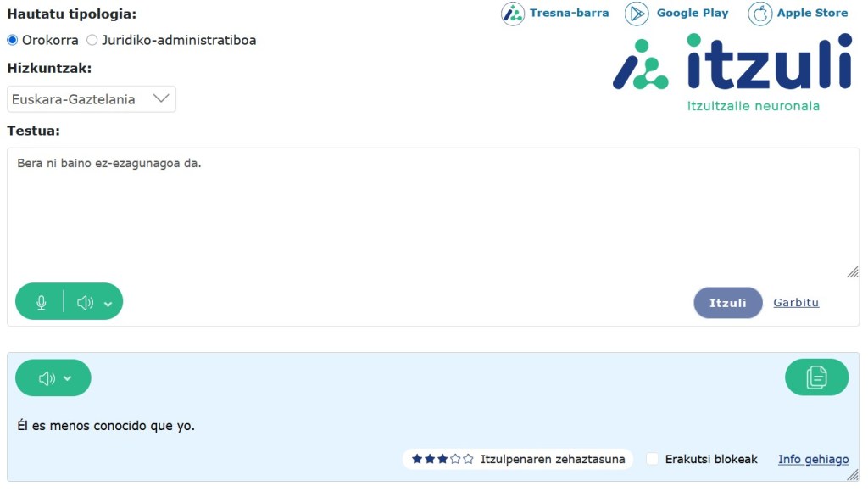Click the speaker icon in source text box

85,302
